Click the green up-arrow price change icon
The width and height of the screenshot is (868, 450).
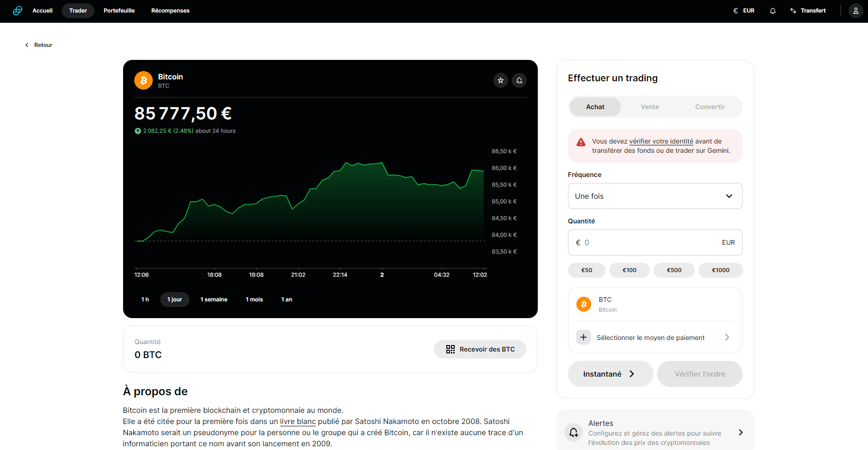(x=138, y=131)
